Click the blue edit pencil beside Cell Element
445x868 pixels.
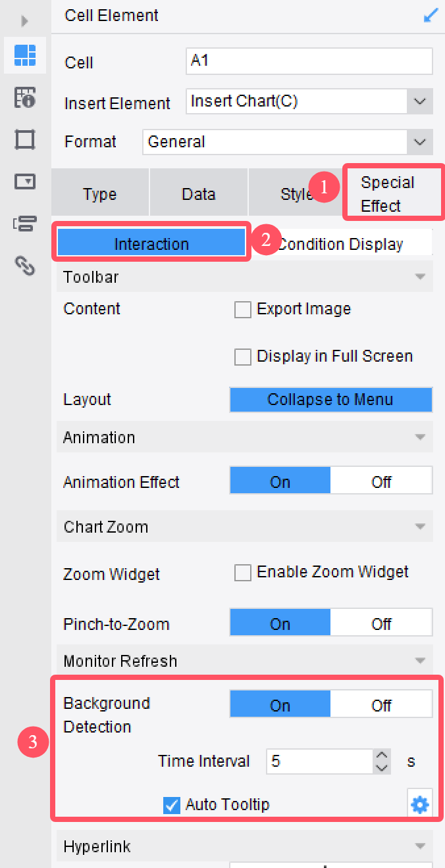[432, 14]
